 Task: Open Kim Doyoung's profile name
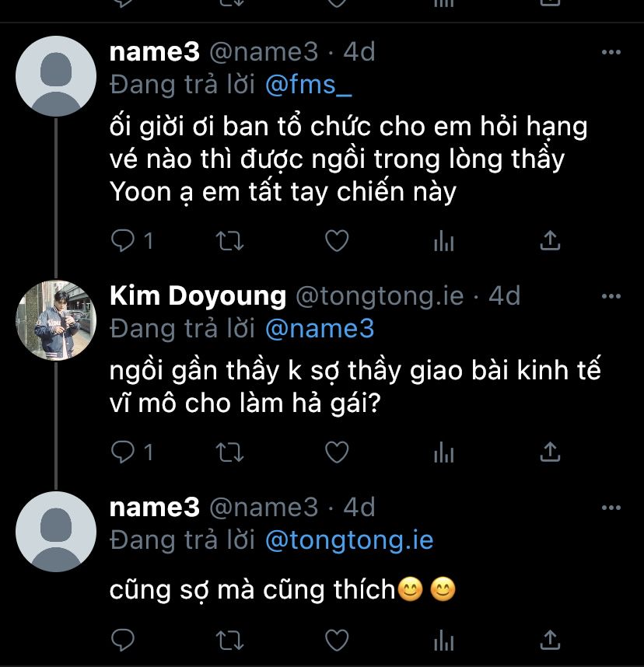point(198,296)
